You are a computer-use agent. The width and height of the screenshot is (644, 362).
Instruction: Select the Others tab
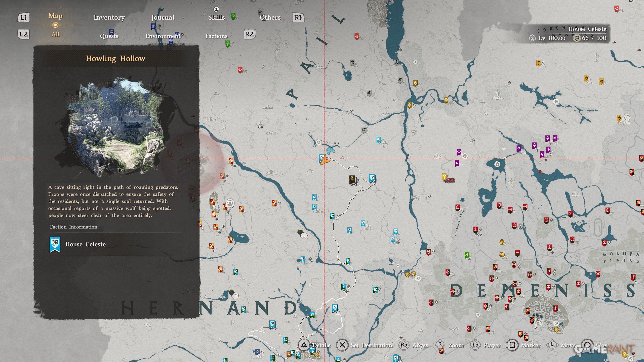click(270, 17)
